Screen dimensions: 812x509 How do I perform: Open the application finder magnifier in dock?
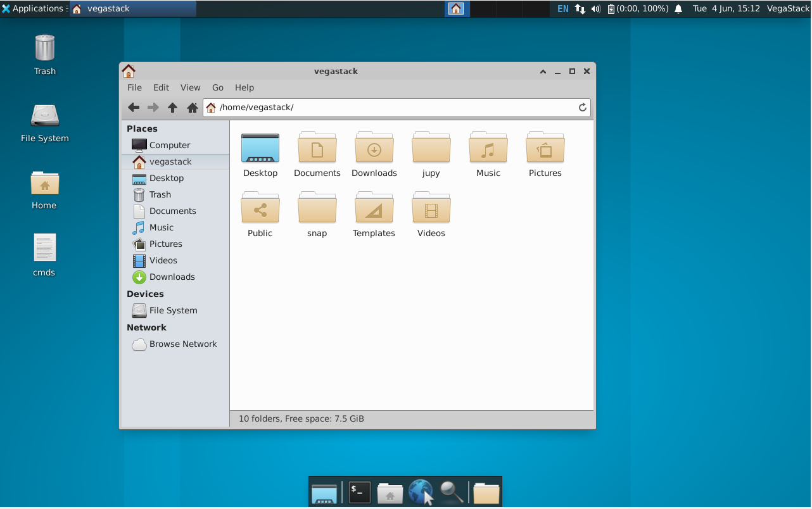(451, 491)
